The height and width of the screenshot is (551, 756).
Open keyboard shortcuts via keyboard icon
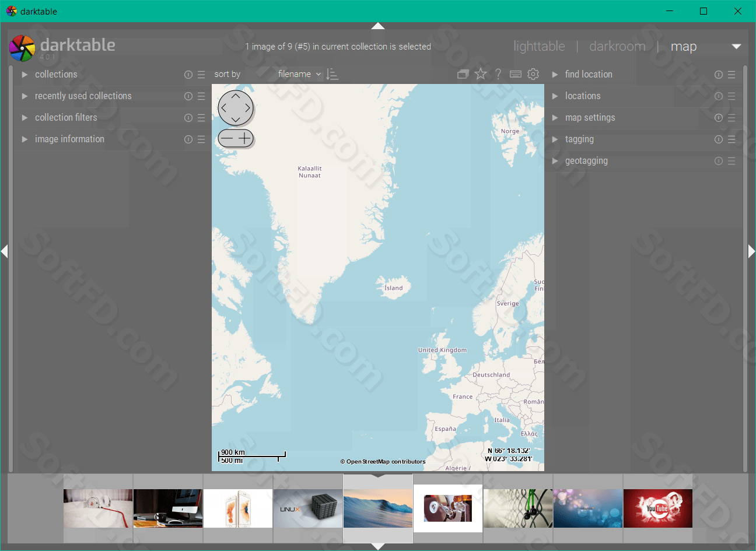click(x=516, y=74)
